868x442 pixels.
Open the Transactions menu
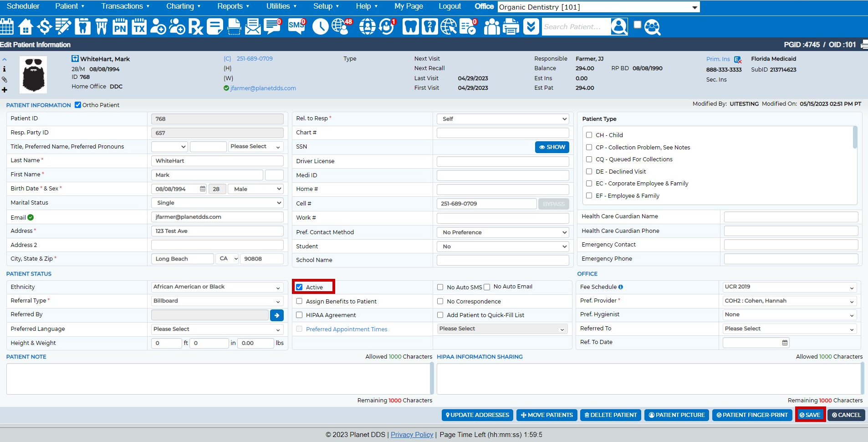[125, 6]
